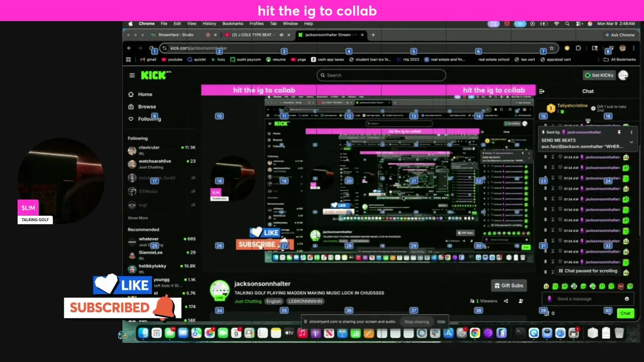644x362 pixels.
Task: Click the Gift Subs button
Action: click(509, 286)
